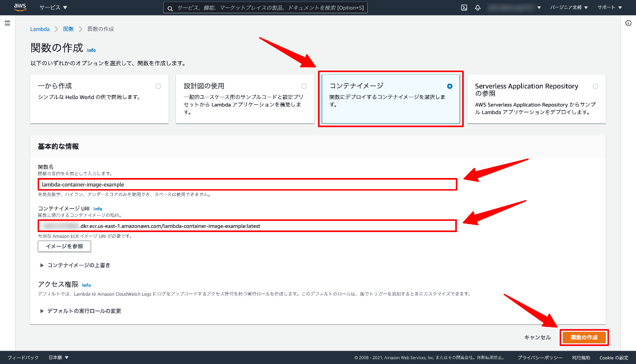Click the 関数の作成 breadcrumb text
The image size is (636, 364).
101,29
